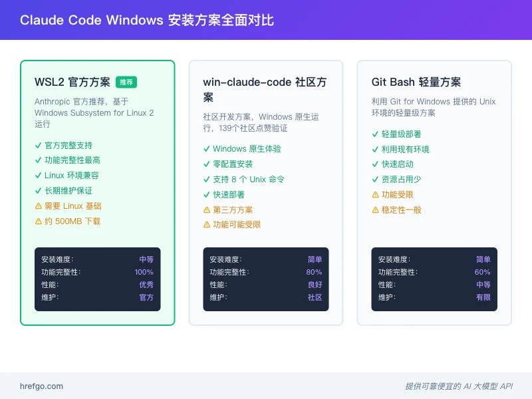Select the win-claude-code 社区方案 card title
The image size is (532, 399).
click(x=265, y=90)
